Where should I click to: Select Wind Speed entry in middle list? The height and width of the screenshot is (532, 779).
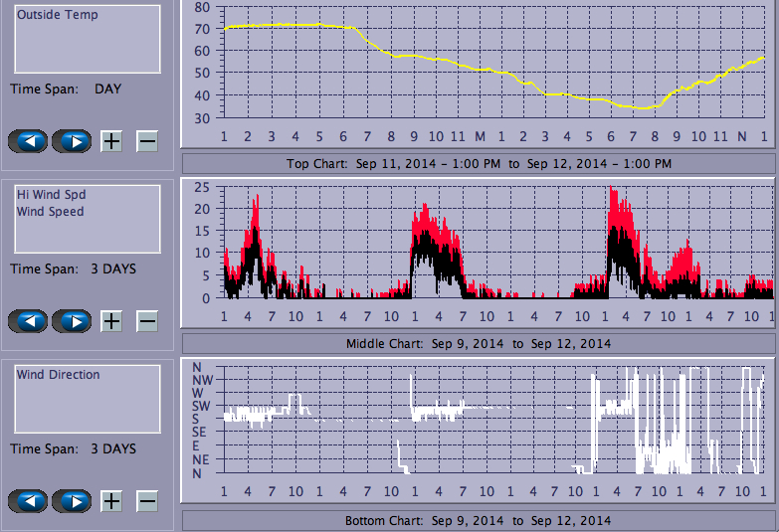(x=50, y=211)
